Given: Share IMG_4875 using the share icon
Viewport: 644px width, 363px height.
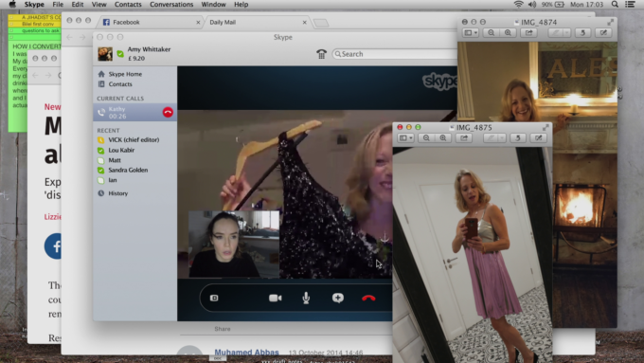Looking at the screenshot, I should tap(464, 138).
